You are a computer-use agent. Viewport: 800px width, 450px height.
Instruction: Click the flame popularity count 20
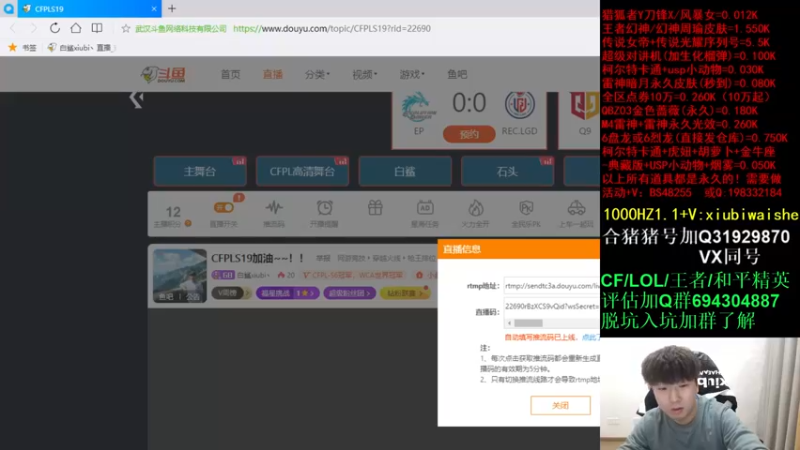[x=286, y=275]
